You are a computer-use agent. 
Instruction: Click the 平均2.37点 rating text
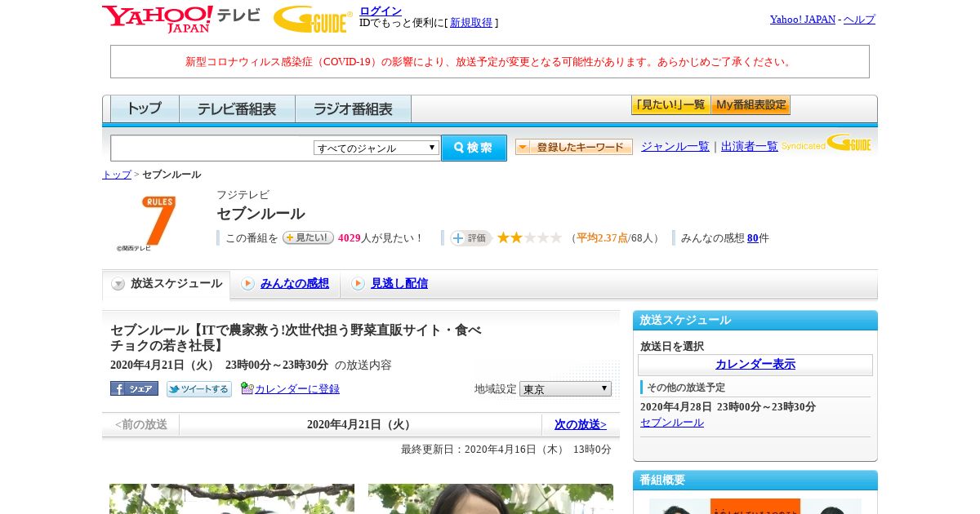point(602,238)
